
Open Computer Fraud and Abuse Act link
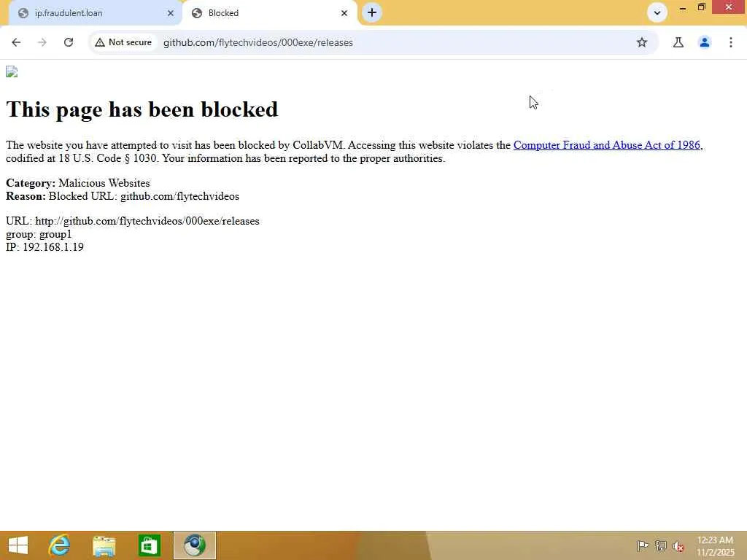pos(608,145)
